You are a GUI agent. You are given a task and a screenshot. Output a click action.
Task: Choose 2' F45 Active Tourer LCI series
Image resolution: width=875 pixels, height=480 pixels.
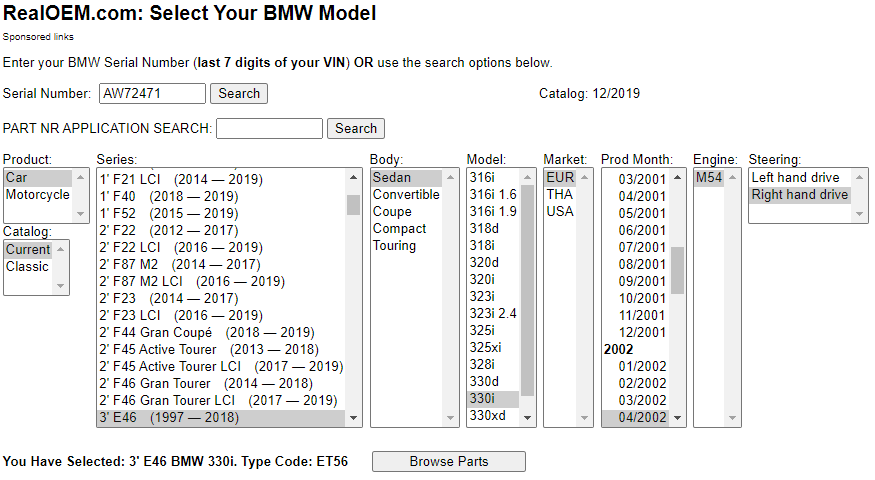pos(222,367)
